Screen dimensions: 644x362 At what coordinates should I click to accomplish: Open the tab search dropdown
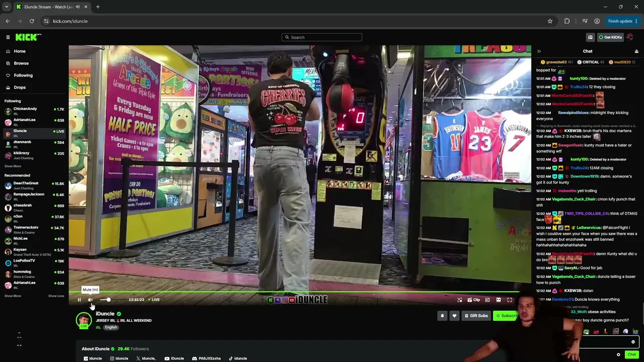(7, 7)
